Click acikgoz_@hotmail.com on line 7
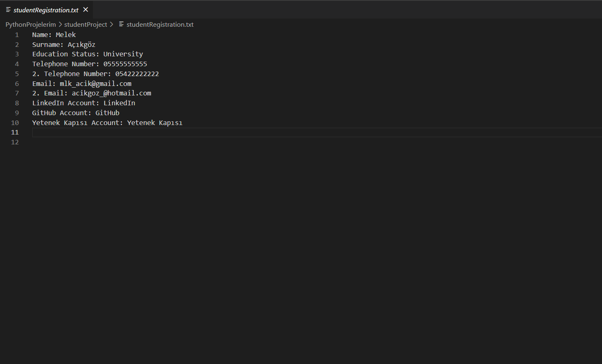602x364 pixels. click(111, 93)
